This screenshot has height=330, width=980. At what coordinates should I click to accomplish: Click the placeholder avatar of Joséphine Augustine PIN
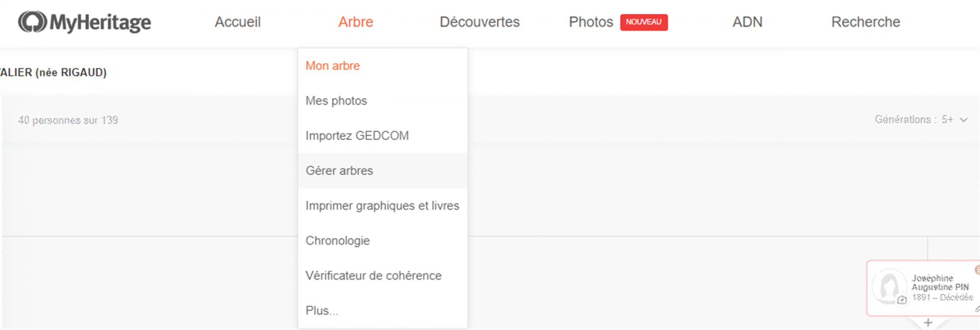[889, 286]
